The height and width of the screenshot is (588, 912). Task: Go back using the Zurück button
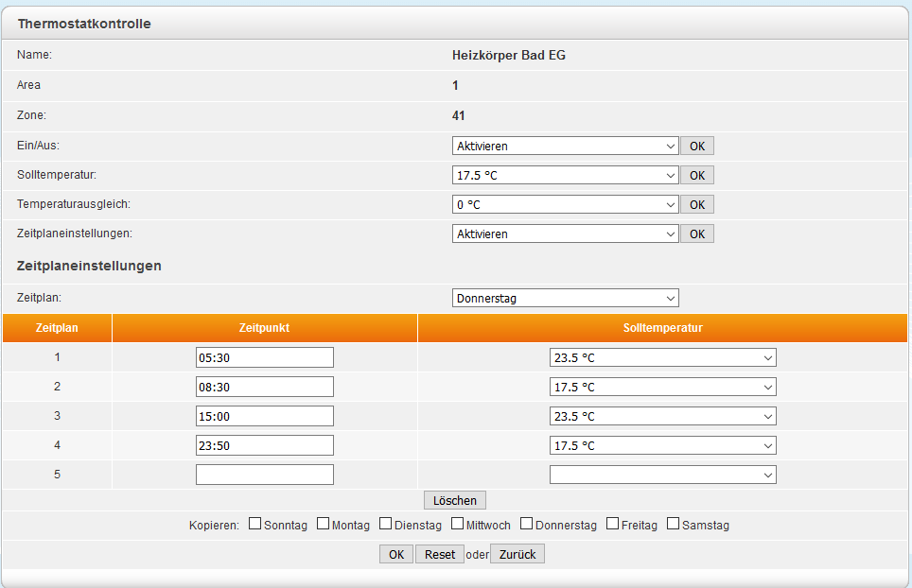517,555
